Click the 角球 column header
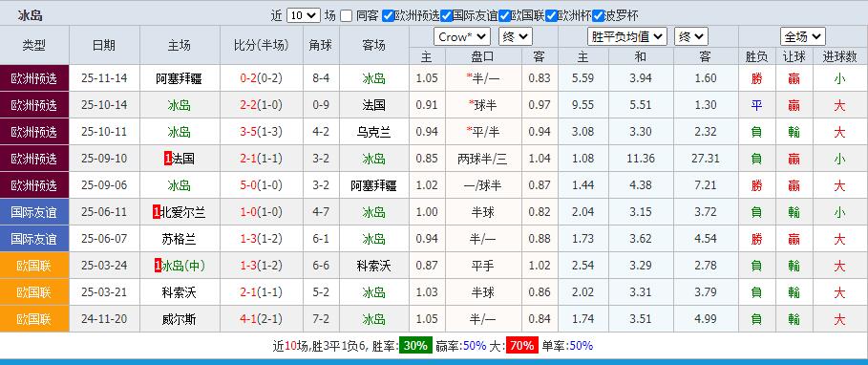This screenshot has width=868, height=365. tap(321, 46)
